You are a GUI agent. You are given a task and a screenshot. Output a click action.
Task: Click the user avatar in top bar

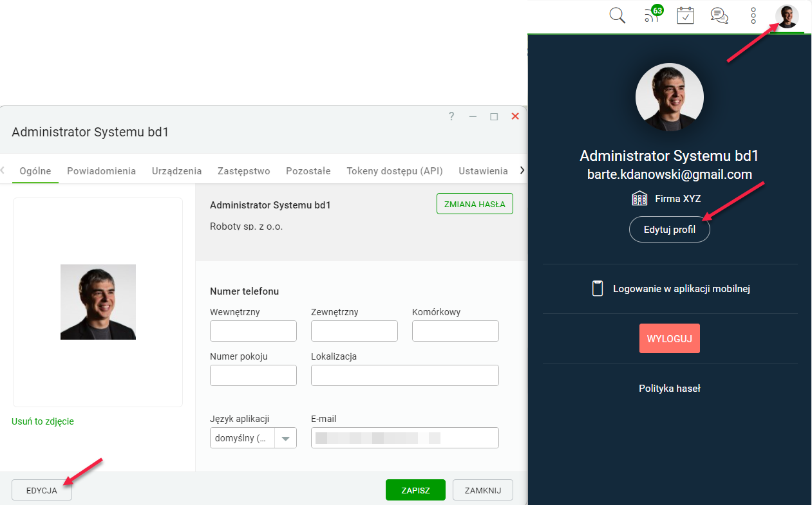(x=788, y=16)
